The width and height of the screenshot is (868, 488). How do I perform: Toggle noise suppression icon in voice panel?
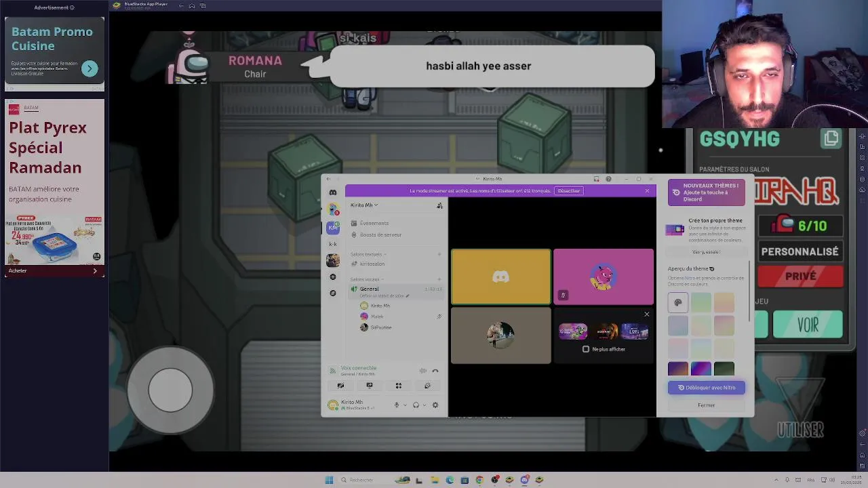423,371
